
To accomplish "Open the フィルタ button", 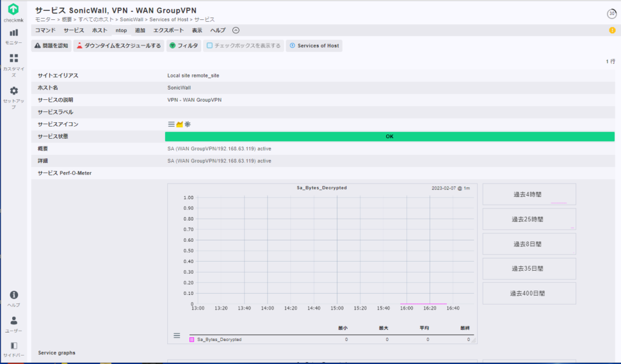I will coord(184,45).
